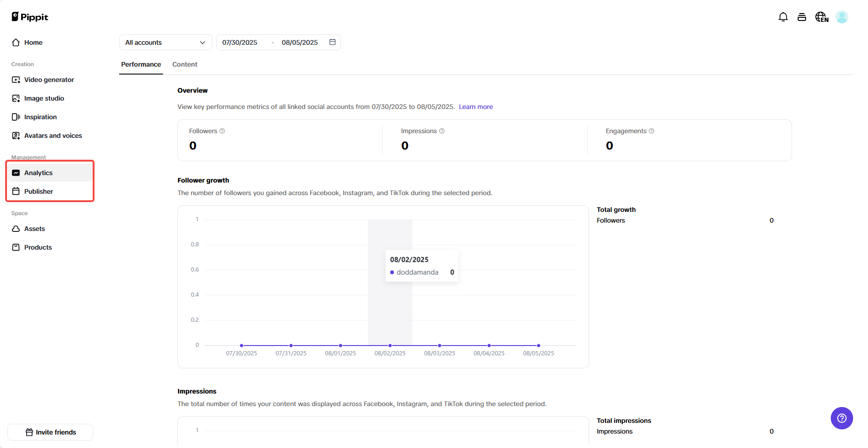Image resolution: width=868 pixels, height=448 pixels.
Task: Click the 08/04/2025 data point on chart
Action: tap(489, 346)
